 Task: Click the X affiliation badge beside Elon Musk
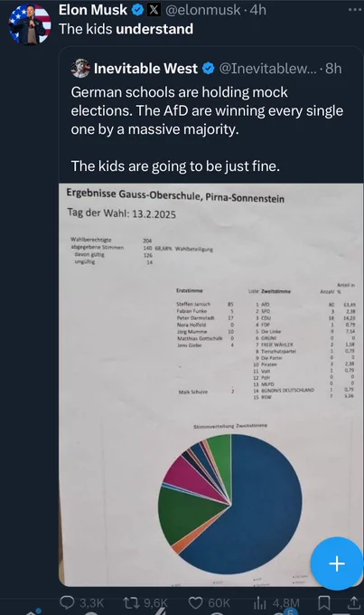click(x=154, y=10)
